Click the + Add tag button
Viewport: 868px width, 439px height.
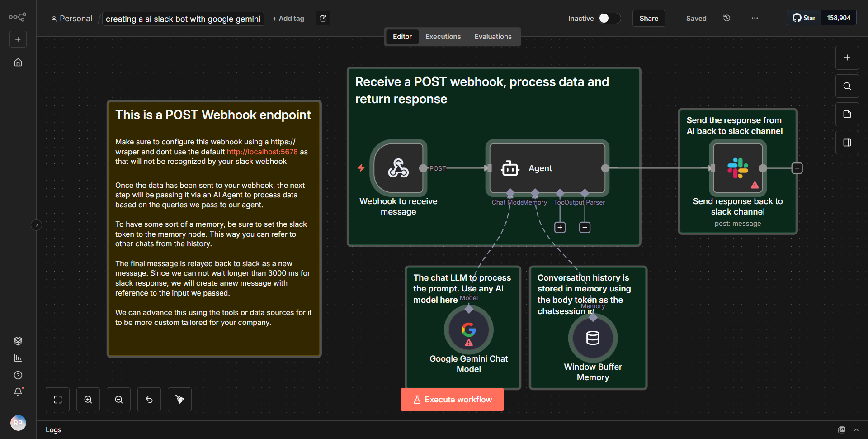[288, 19]
